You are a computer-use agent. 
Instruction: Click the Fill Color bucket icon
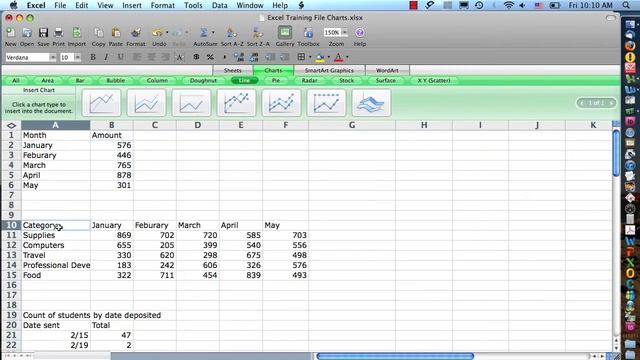[x=320, y=58]
